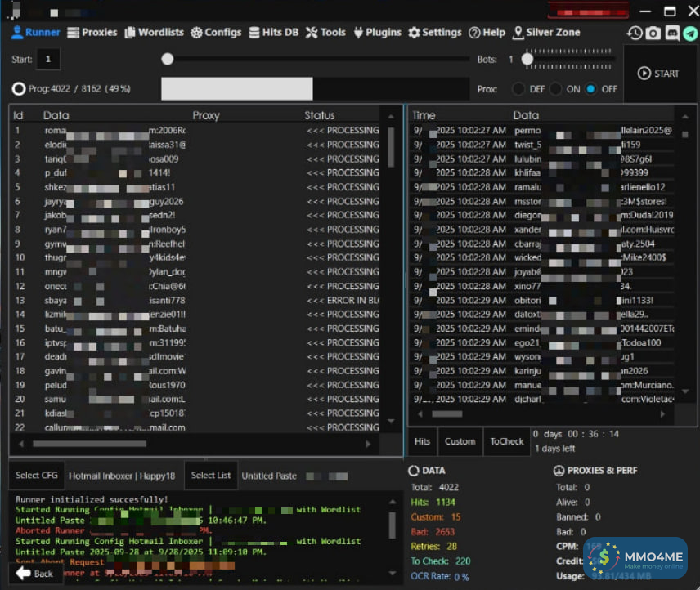Switch to the Custom results tab
Screen dimensions: 700x590
(x=460, y=441)
